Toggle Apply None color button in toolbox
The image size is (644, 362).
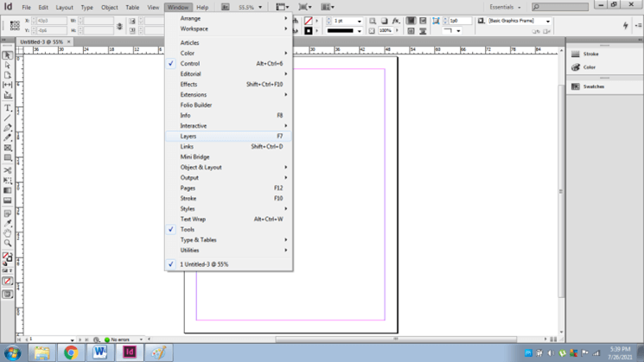tap(8, 282)
